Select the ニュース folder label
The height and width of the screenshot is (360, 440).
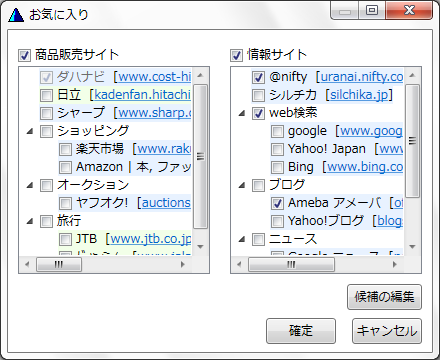(293, 239)
